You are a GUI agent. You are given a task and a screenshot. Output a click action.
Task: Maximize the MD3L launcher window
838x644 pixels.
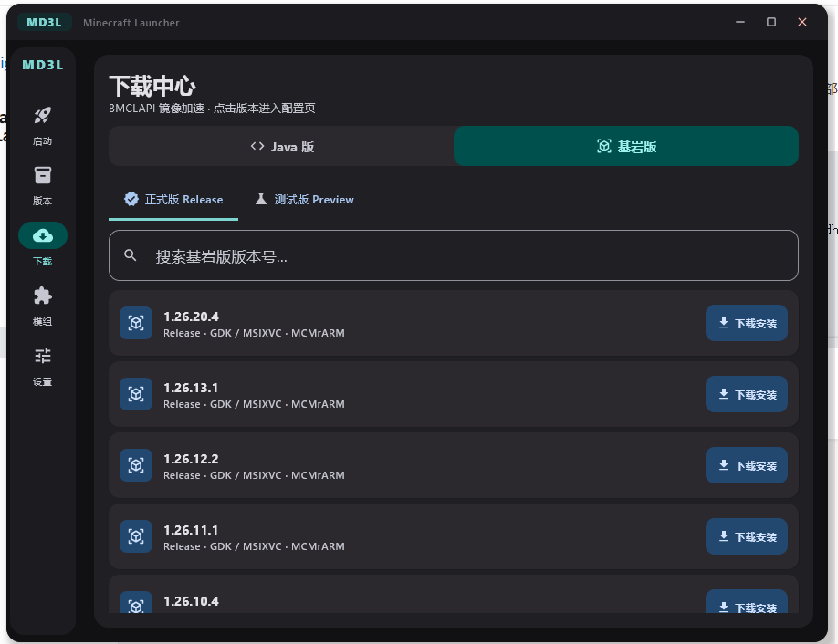pos(771,22)
